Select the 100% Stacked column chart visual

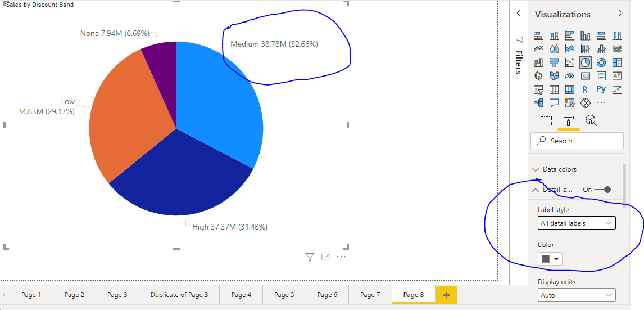click(616, 35)
